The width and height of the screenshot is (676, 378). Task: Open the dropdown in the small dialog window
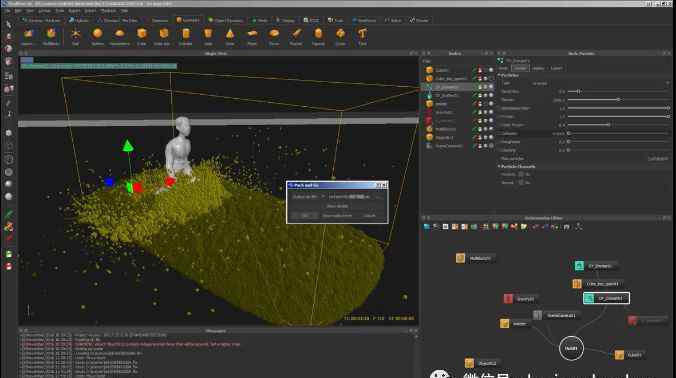(308, 197)
